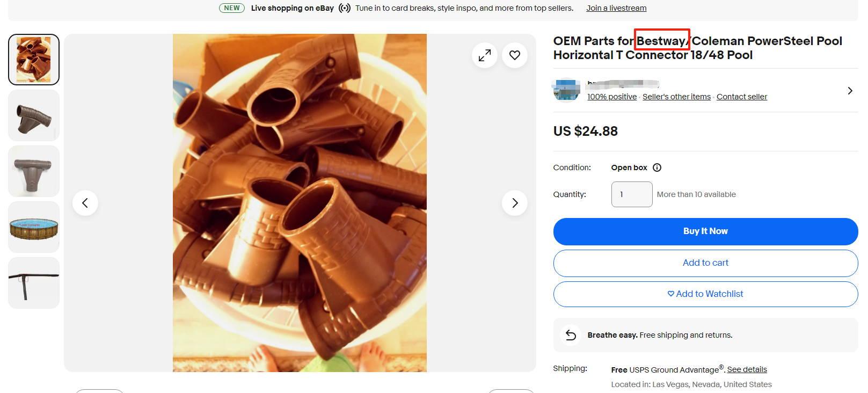
Task: Show the previous product image
Action: pyautogui.click(x=85, y=203)
